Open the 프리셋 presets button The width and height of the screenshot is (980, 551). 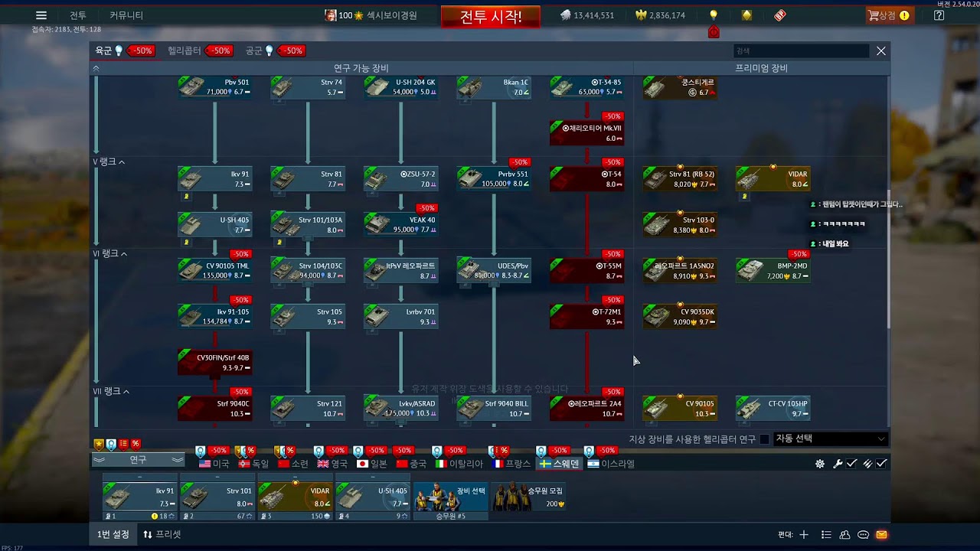(162, 534)
